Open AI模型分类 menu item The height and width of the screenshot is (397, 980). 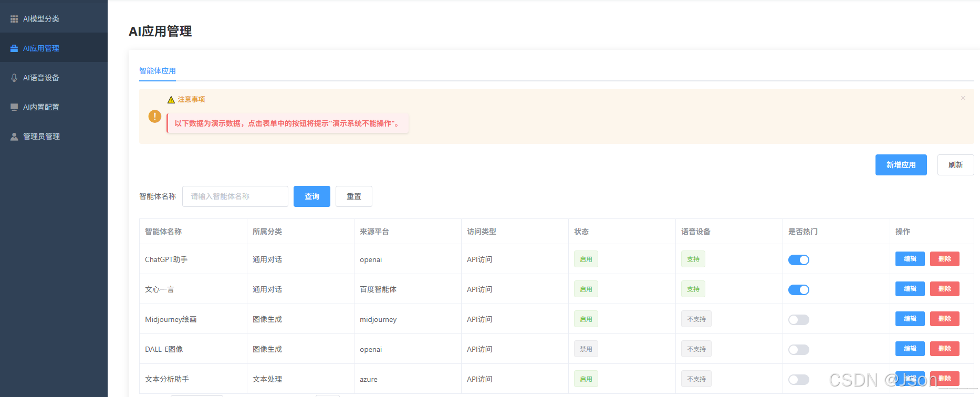(x=54, y=19)
